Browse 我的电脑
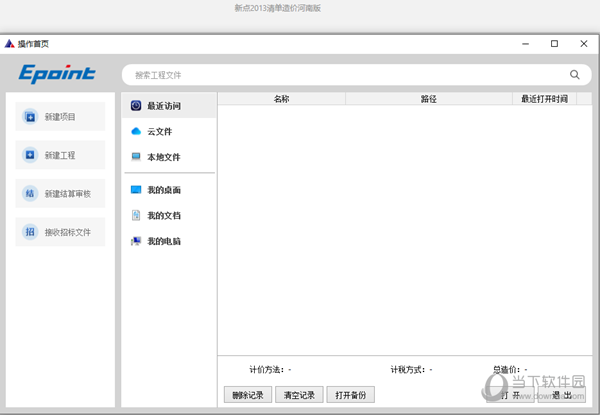This screenshot has width=600, height=415. click(169, 241)
